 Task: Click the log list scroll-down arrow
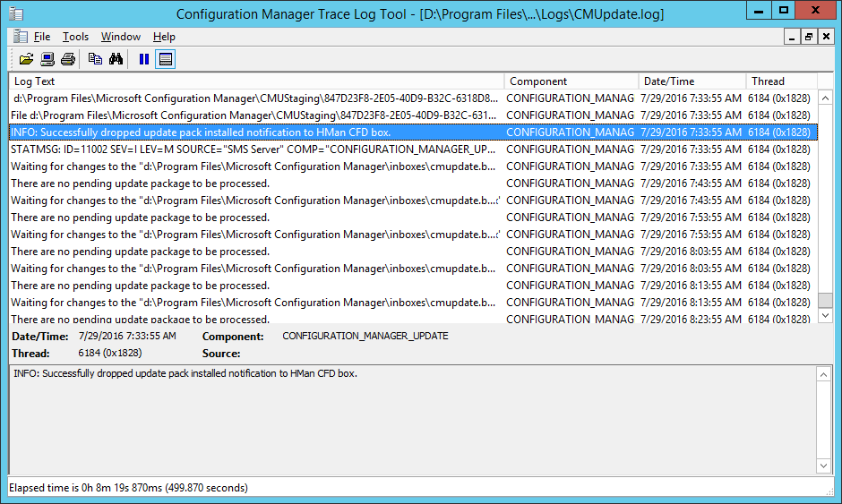(825, 316)
